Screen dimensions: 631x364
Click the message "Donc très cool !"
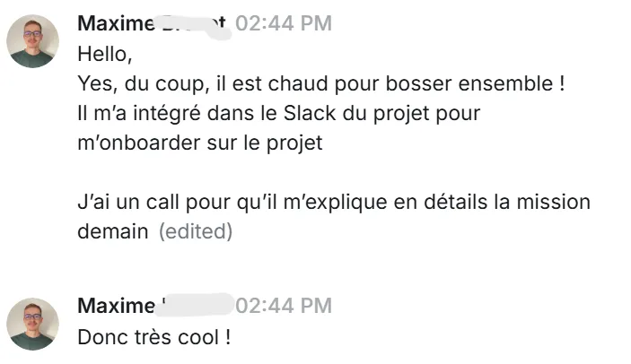coord(154,337)
